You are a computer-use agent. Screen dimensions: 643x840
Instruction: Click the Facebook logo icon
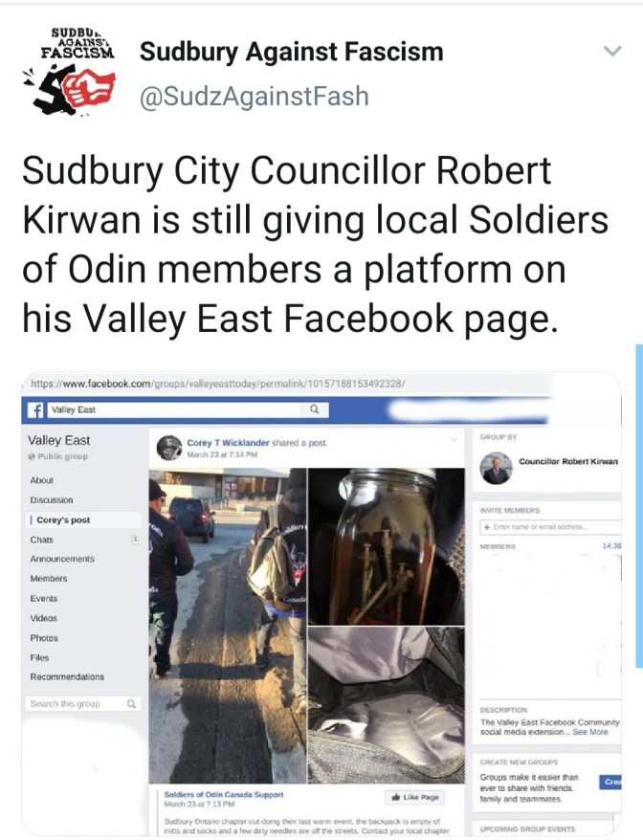coord(36,409)
